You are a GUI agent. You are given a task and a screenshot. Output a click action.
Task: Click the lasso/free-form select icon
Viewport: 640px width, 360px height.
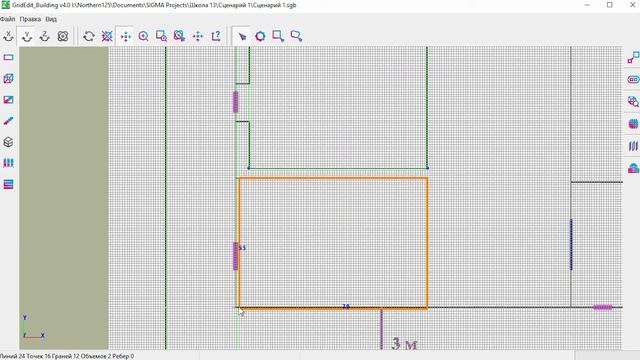(296, 36)
